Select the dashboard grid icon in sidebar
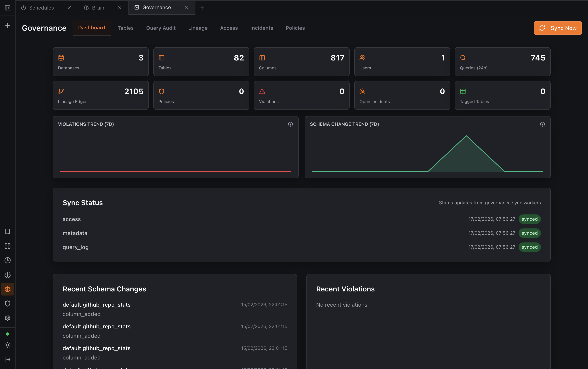 7,246
